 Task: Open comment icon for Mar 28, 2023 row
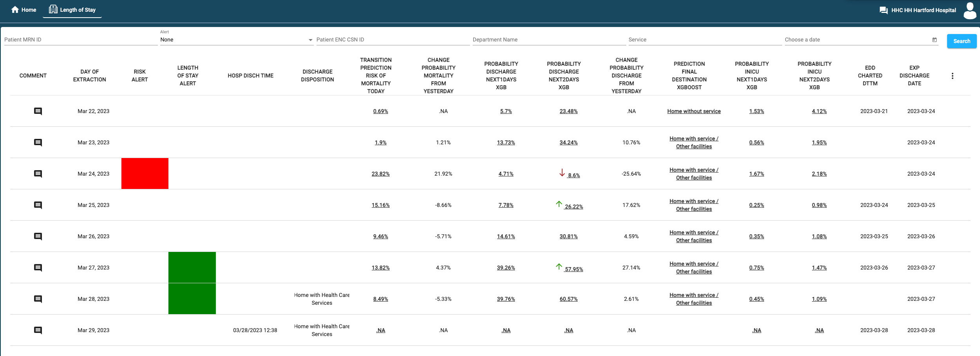pyautogui.click(x=38, y=299)
